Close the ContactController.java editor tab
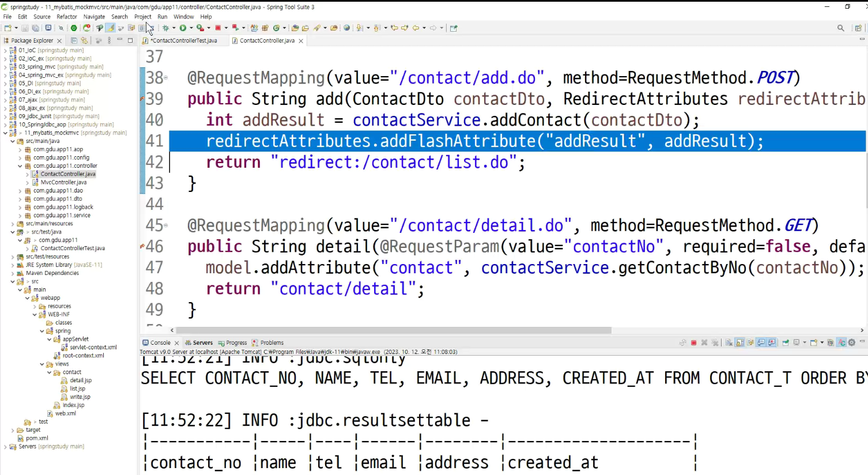Viewport: 868px width, 475px height. coord(301,41)
